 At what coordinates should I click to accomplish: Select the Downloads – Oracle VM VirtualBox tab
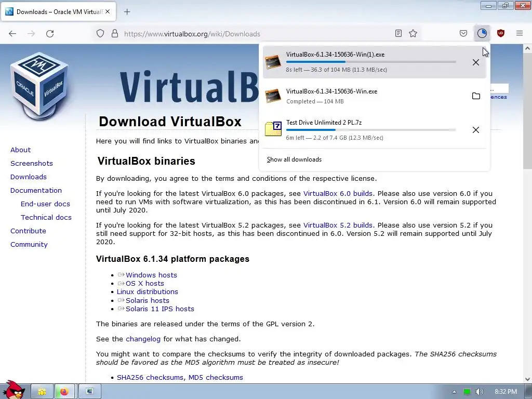click(x=58, y=12)
